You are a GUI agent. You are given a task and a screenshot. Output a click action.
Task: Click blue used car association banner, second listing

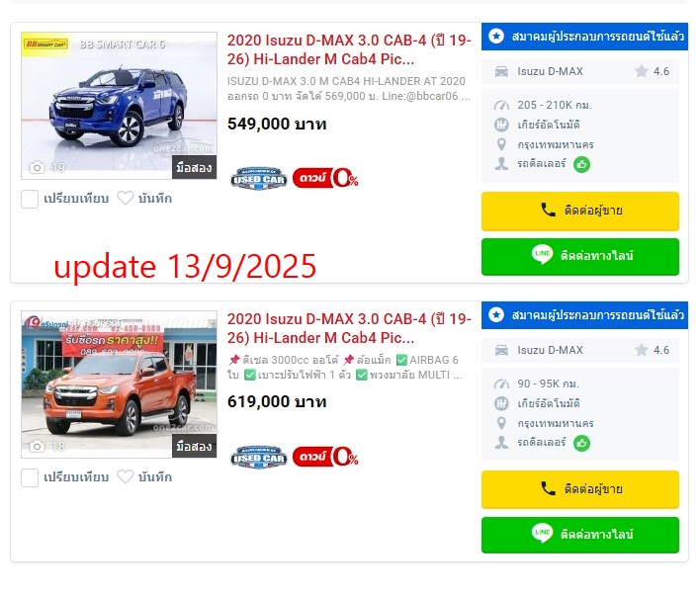[584, 315]
